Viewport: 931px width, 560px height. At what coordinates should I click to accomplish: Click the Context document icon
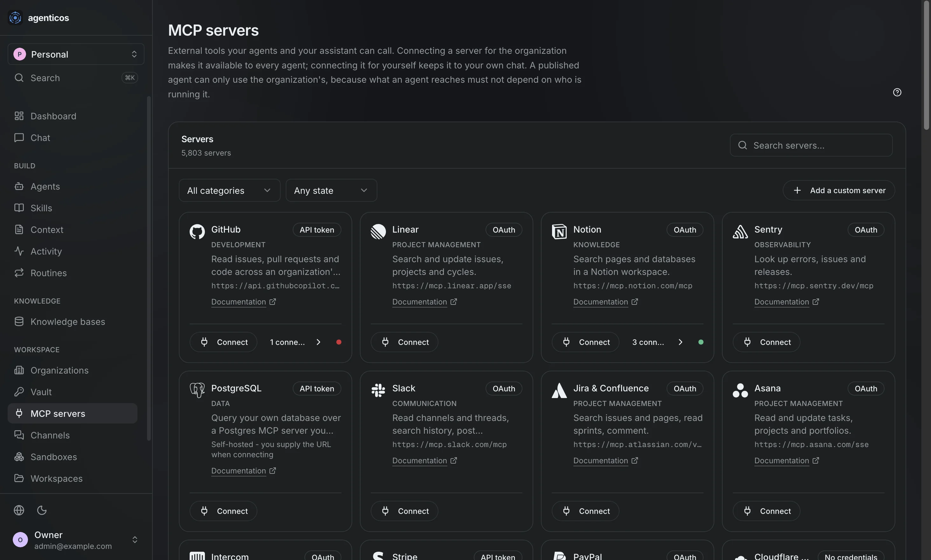tap(19, 229)
